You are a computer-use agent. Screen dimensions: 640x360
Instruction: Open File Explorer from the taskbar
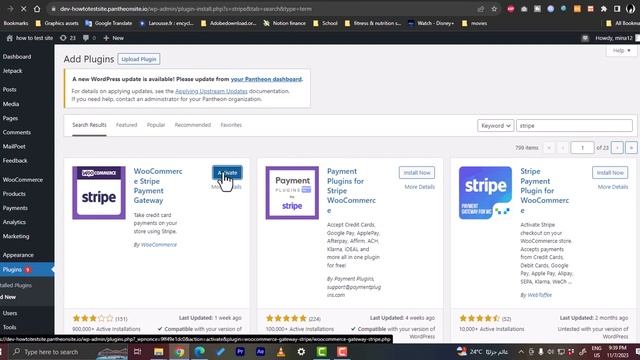point(158,352)
